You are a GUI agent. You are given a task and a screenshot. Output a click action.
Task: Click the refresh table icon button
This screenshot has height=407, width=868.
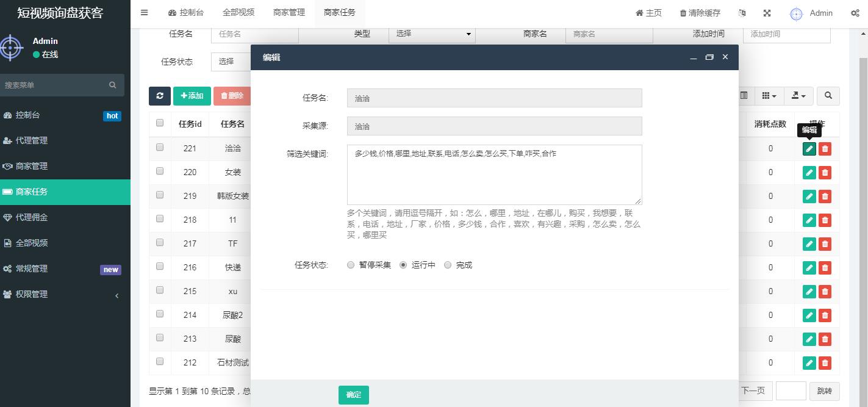coord(160,96)
